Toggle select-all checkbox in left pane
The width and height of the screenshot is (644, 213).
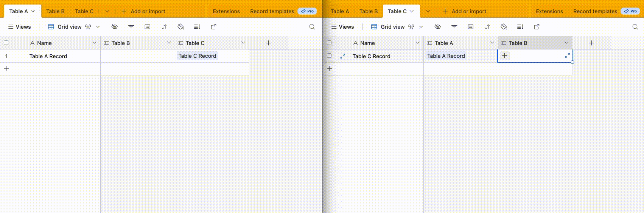(6, 43)
